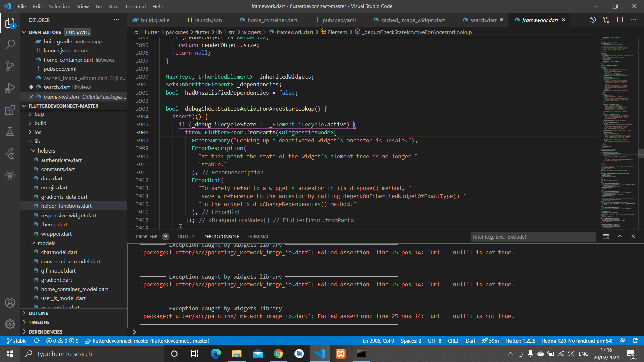Click the synchronize changes icon in status bar

pyautogui.click(x=37, y=341)
